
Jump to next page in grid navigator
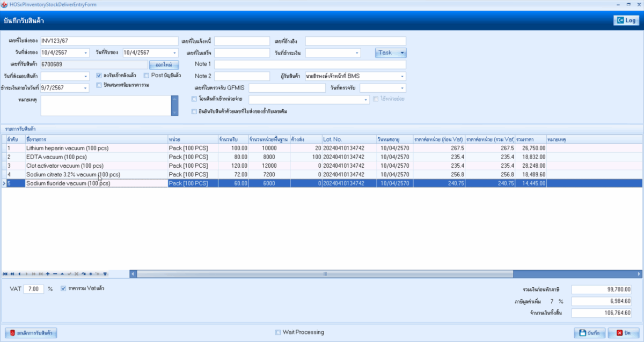[34, 274]
